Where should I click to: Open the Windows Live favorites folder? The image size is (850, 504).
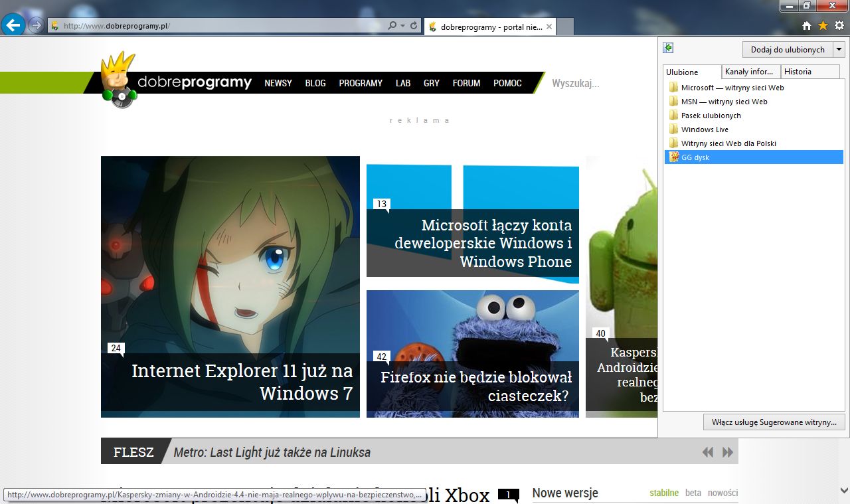[x=754, y=129]
